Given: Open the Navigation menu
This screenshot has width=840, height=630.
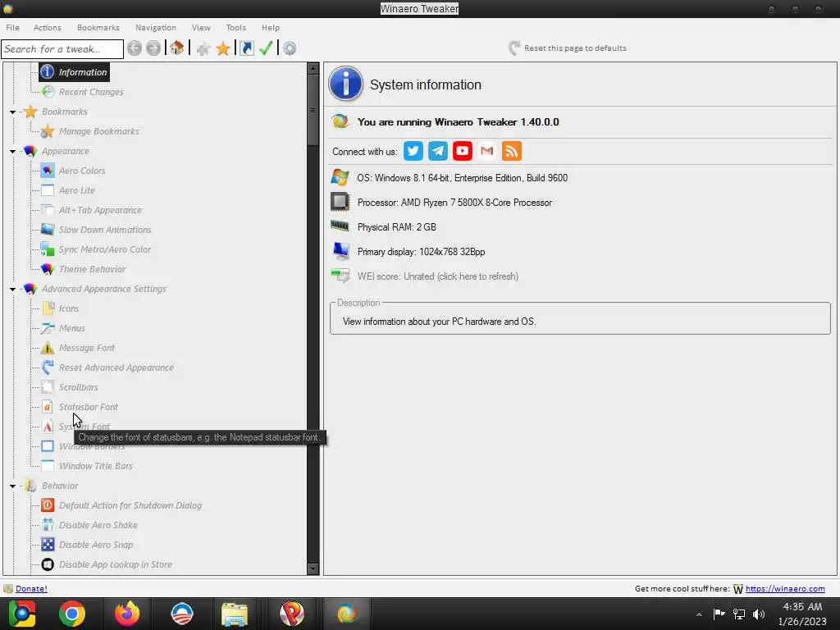Looking at the screenshot, I should 155,27.
